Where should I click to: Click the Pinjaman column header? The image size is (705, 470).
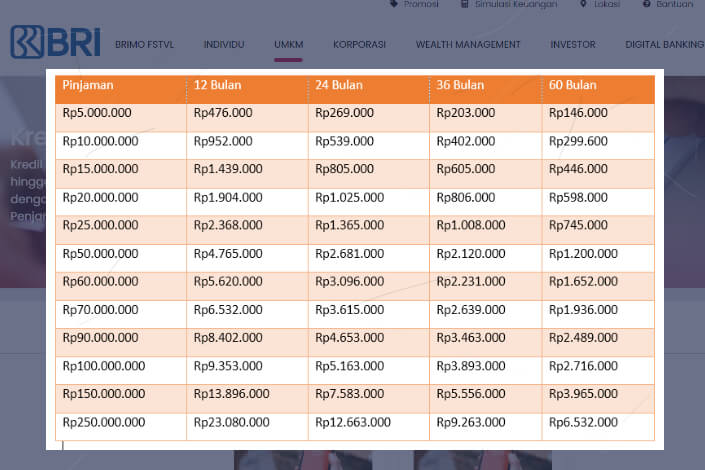coord(121,90)
